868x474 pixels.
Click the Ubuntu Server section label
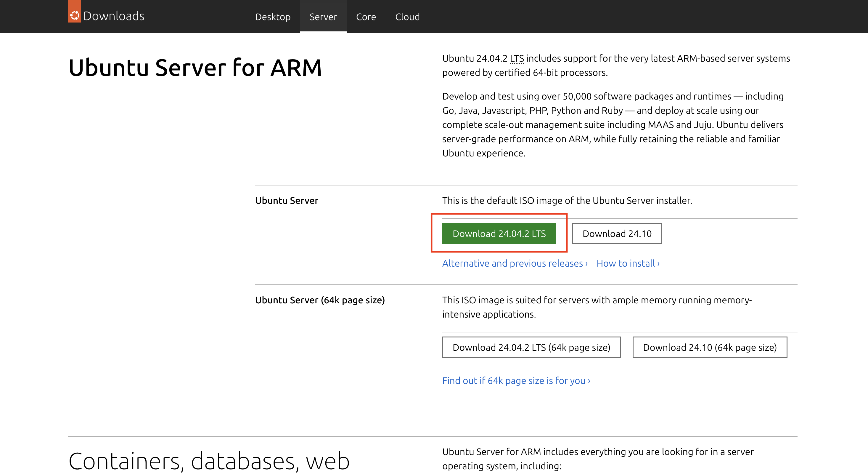pos(286,201)
